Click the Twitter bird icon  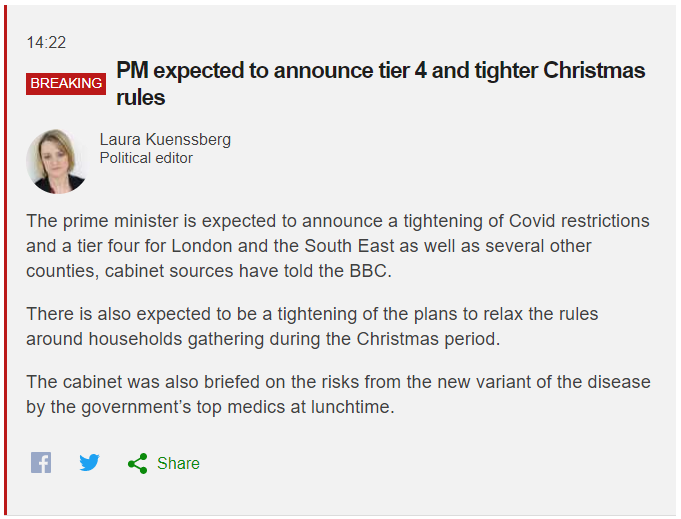(90, 463)
